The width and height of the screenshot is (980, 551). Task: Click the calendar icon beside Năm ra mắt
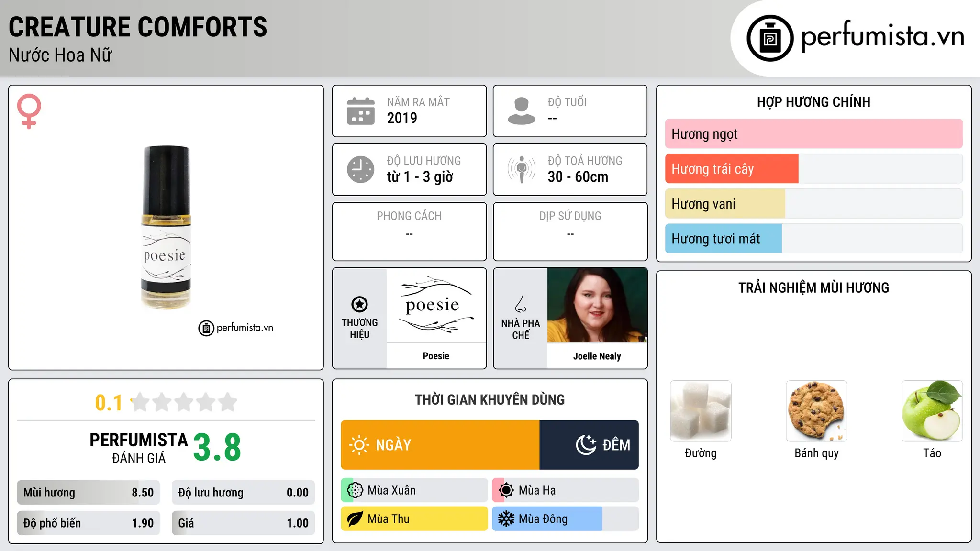click(x=361, y=111)
